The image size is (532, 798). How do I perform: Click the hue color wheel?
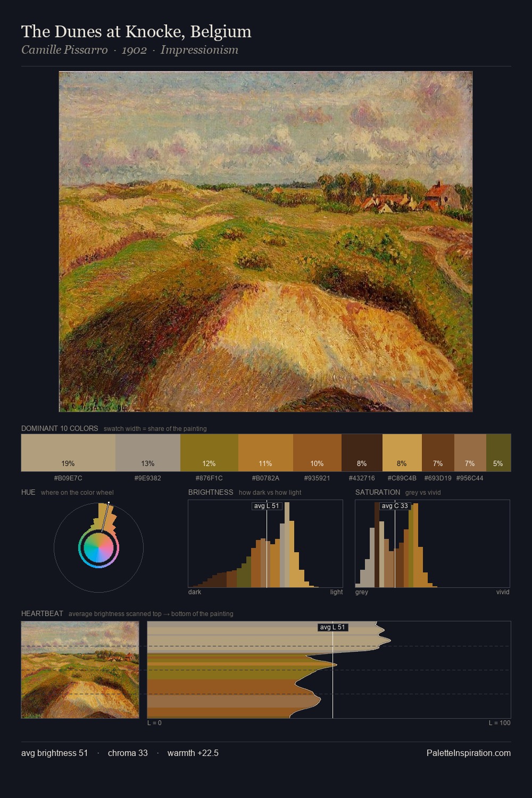98,547
